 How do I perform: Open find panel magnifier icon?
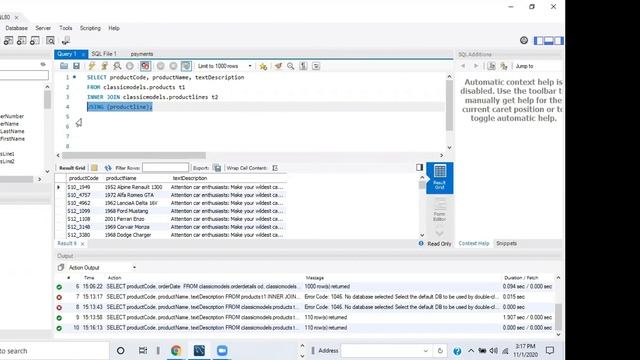click(291, 66)
